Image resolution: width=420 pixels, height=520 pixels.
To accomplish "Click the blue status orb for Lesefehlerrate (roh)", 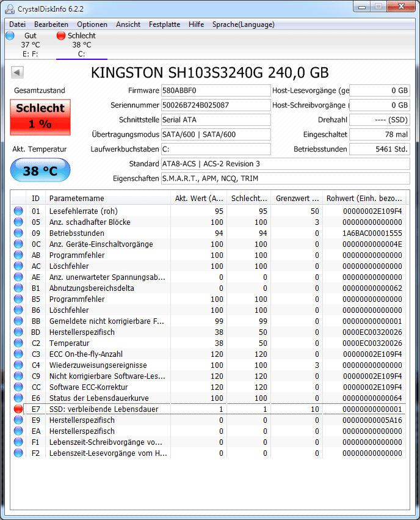I will point(18,211).
